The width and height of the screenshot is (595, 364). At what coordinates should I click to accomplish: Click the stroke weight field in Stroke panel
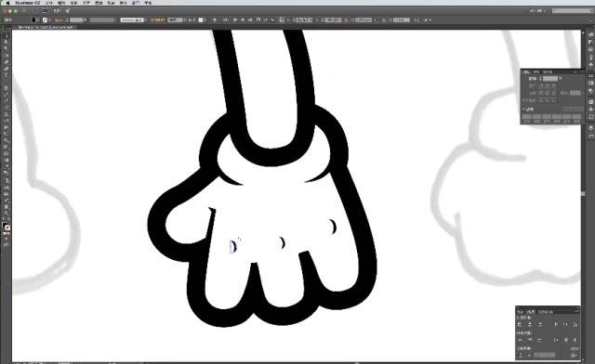550,79
